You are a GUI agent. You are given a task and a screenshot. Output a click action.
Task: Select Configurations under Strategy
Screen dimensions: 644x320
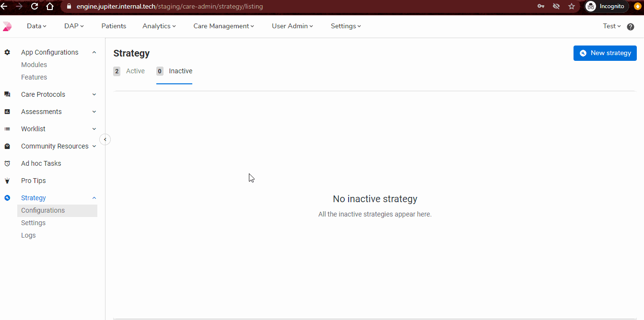pos(57,210)
